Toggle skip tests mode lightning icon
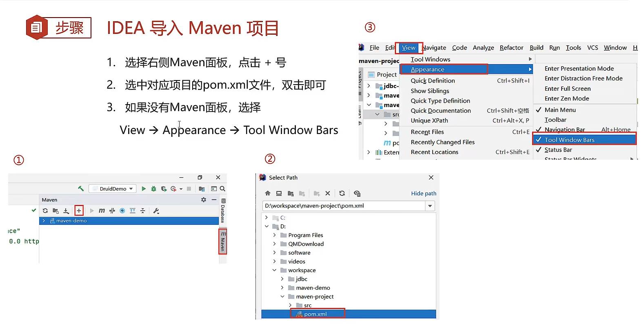644x324 pixels. coord(122,211)
